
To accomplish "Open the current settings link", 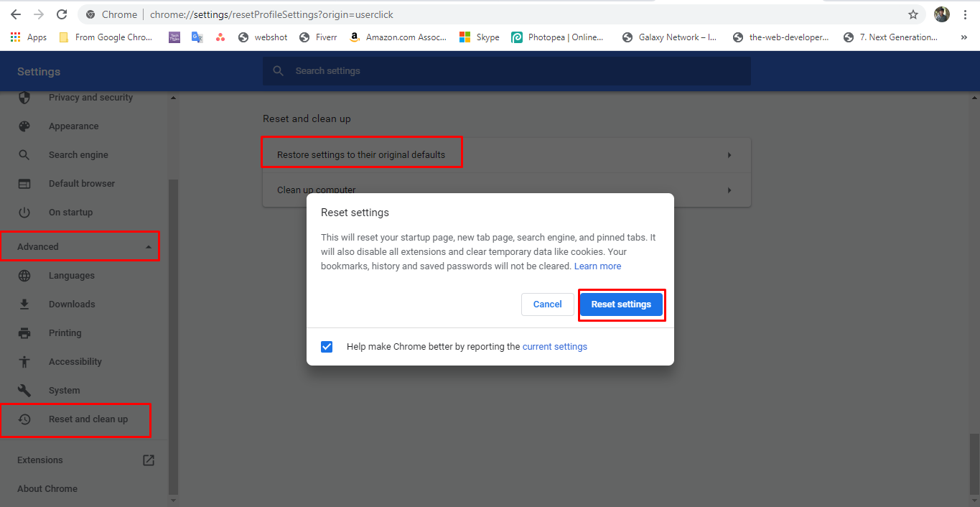I will 554,347.
